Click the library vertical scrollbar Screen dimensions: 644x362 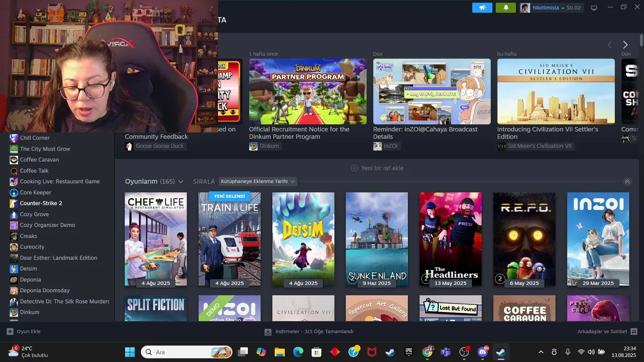point(641,39)
